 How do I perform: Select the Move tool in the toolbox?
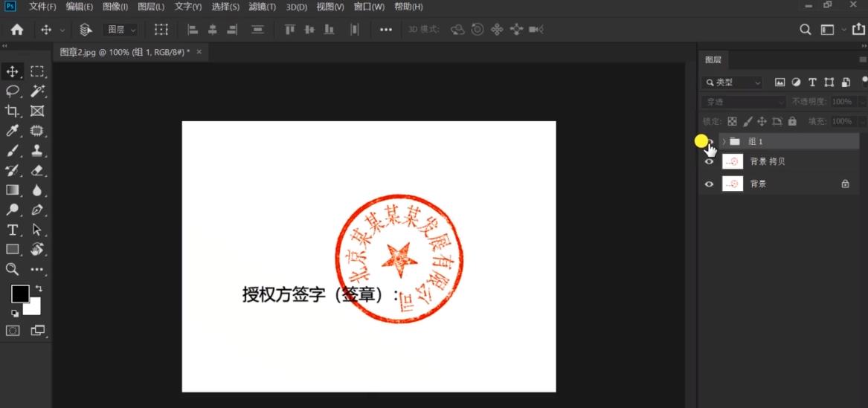click(13, 71)
